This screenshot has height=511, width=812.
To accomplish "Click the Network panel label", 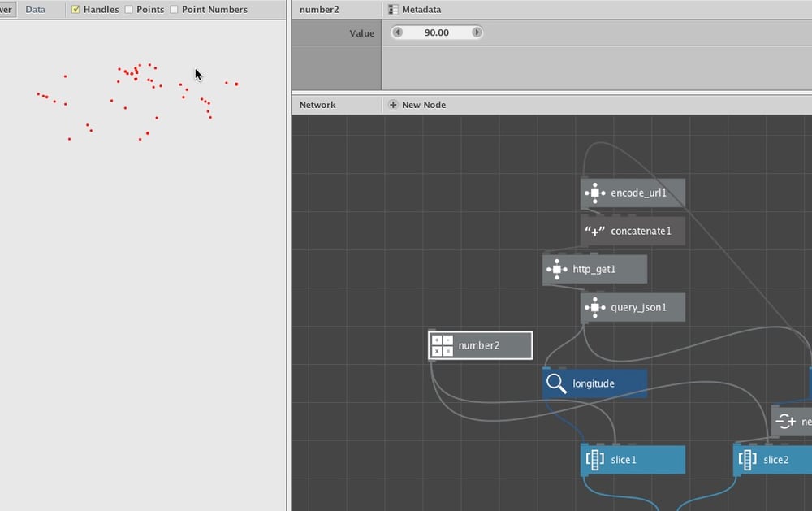I will tap(317, 105).
